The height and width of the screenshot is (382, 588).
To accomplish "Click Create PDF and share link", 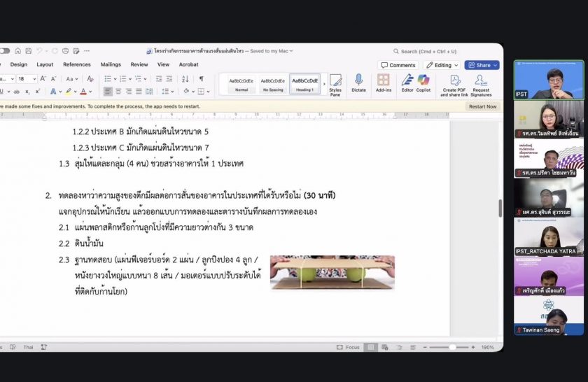I will pyautogui.click(x=455, y=85).
